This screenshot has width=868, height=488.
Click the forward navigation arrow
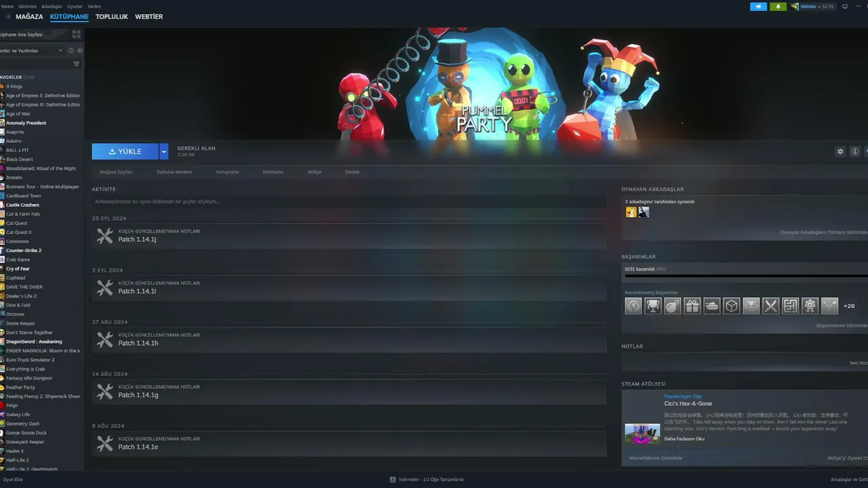7,17
